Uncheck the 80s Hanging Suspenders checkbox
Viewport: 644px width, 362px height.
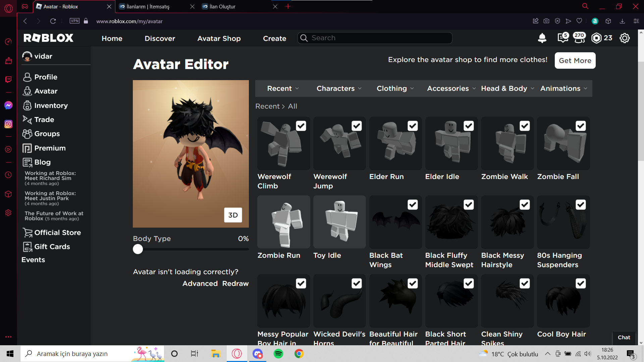click(x=581, y=205)
